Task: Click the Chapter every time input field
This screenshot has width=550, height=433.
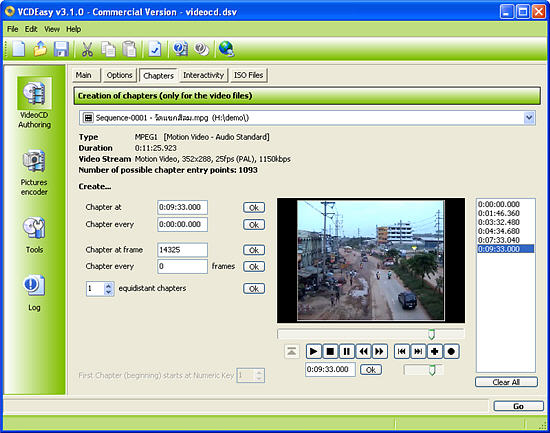Action: point(182,225)
